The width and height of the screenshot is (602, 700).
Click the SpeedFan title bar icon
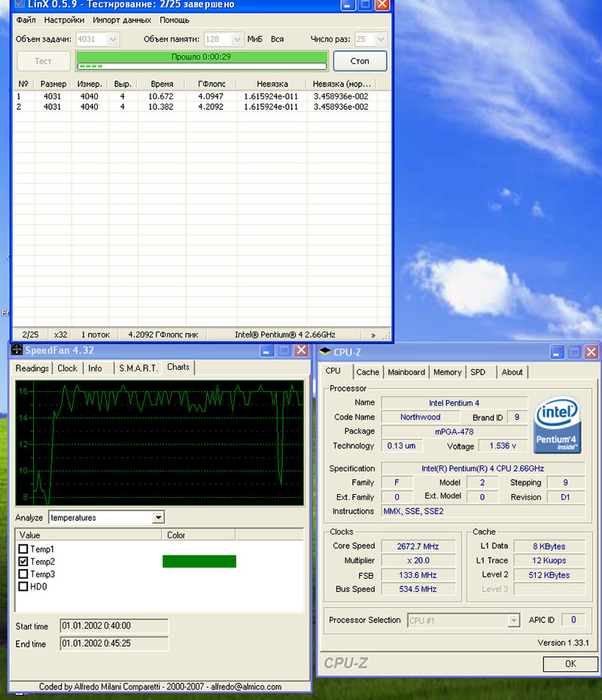click(17, 350)
